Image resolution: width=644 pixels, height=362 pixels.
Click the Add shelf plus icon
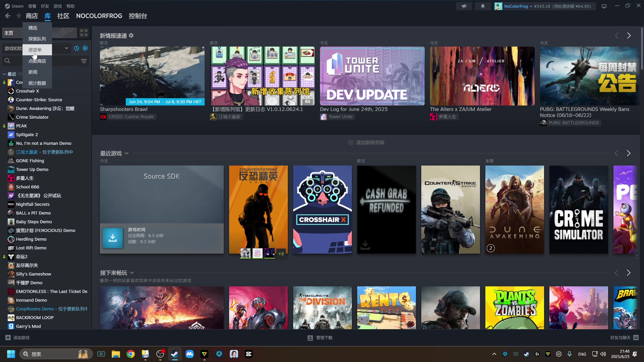351,142
